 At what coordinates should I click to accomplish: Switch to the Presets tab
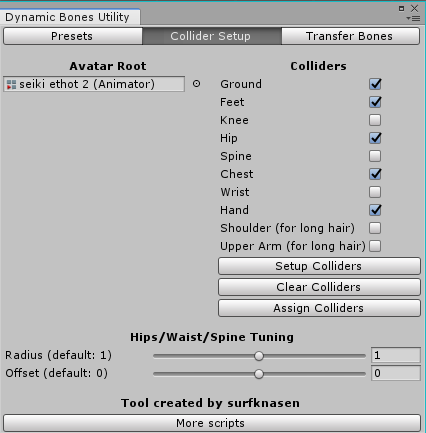pyautogui.click(x=73, y=36)
